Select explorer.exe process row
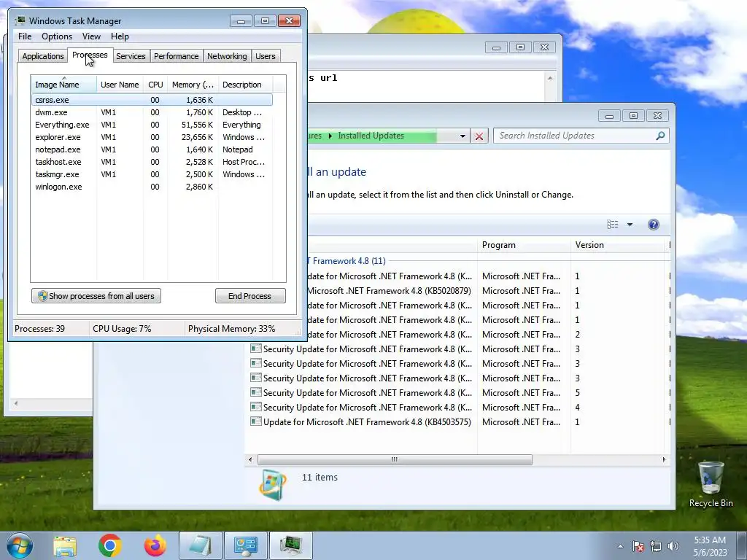 point(152,137)
